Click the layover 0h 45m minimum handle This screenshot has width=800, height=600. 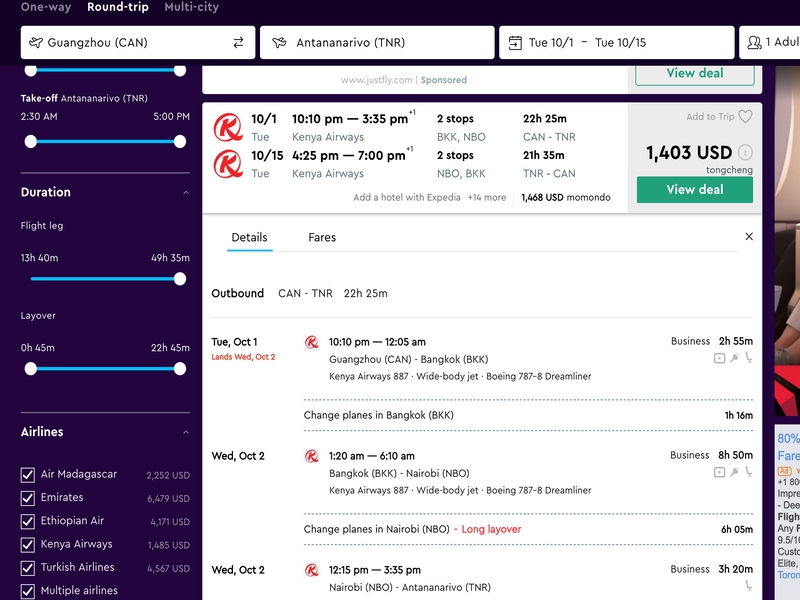(x=31, y=368)
